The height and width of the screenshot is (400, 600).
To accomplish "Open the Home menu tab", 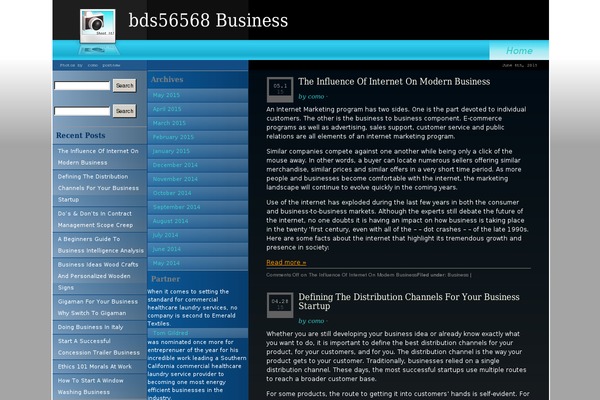I will pos(519,51).
